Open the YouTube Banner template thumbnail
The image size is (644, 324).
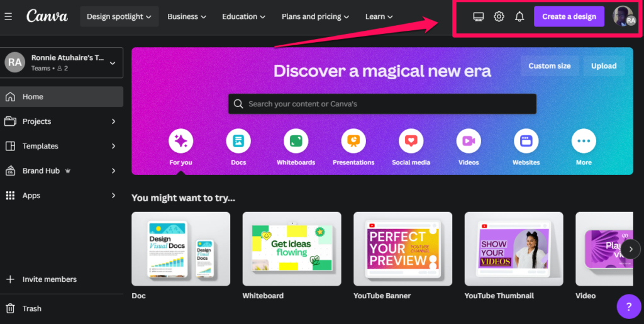(x=403, y=249)
